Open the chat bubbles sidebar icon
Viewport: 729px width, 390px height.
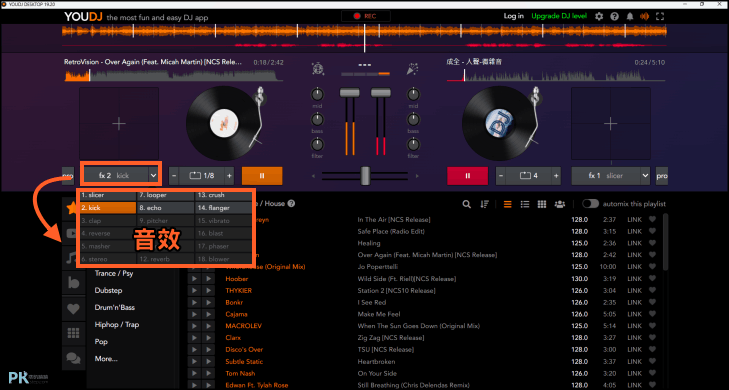[73, 358]
